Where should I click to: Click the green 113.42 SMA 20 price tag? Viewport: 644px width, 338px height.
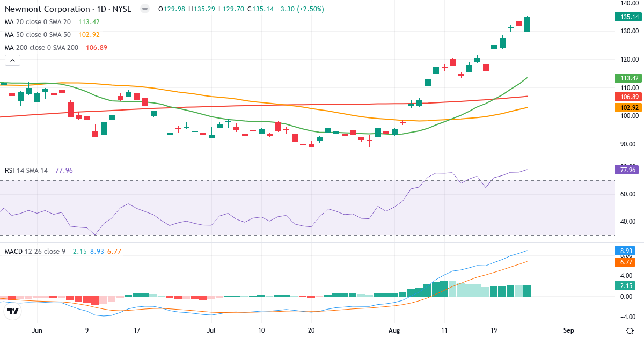point(628,78)
